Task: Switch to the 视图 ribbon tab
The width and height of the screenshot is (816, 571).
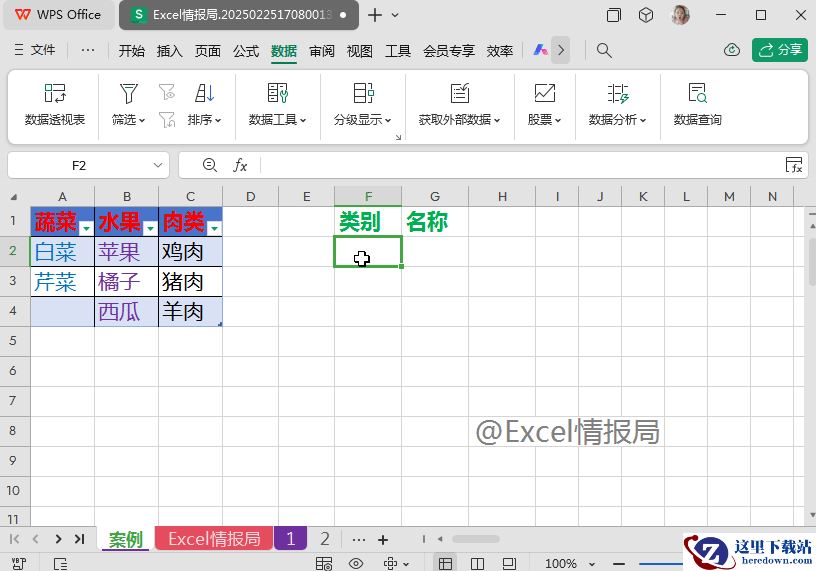Action: click(360, 50)
